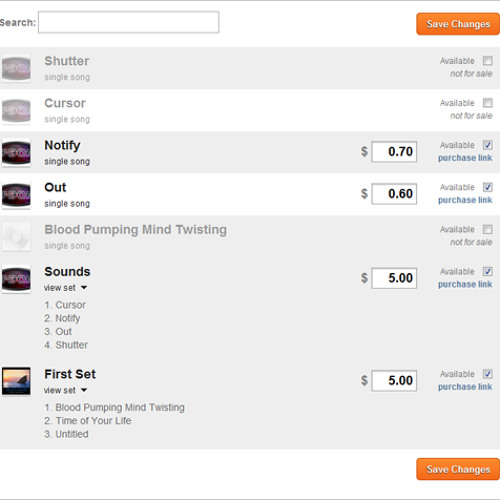Click the Out song artwork thumbnail
Screen dimensions: 500x500
[x=16, y=195]
